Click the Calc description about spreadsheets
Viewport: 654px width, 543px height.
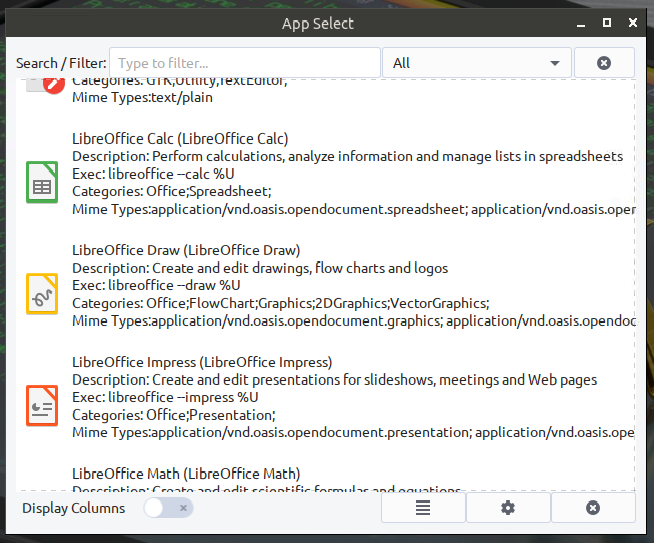coord(347,156)
